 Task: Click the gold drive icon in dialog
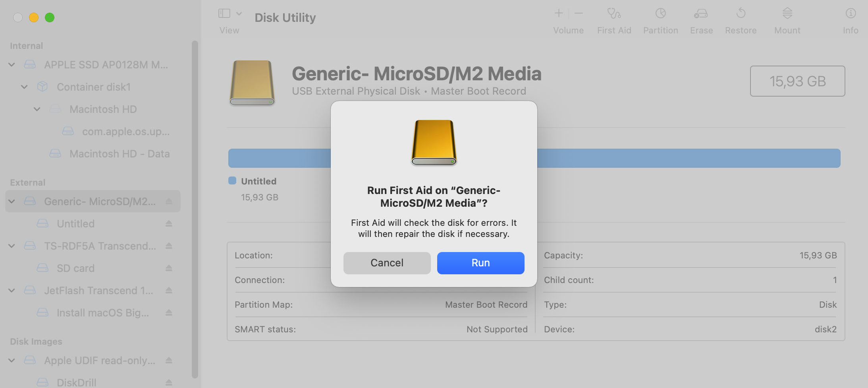click(434, 142)
